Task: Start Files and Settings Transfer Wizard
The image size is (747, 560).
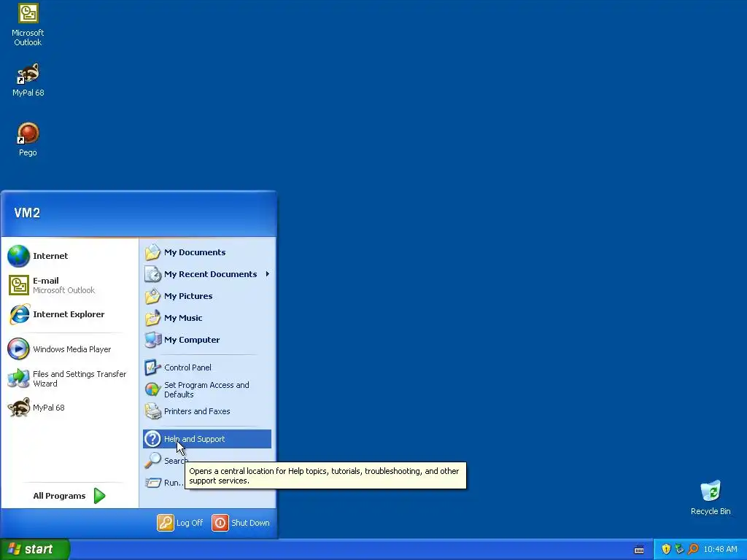Action: pos(68,378)
